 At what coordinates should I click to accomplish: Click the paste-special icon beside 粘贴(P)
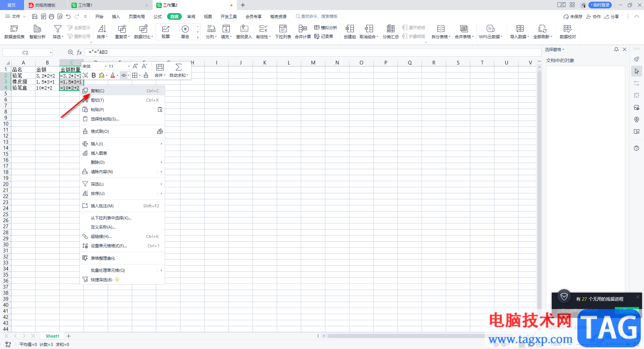point(160,110)
